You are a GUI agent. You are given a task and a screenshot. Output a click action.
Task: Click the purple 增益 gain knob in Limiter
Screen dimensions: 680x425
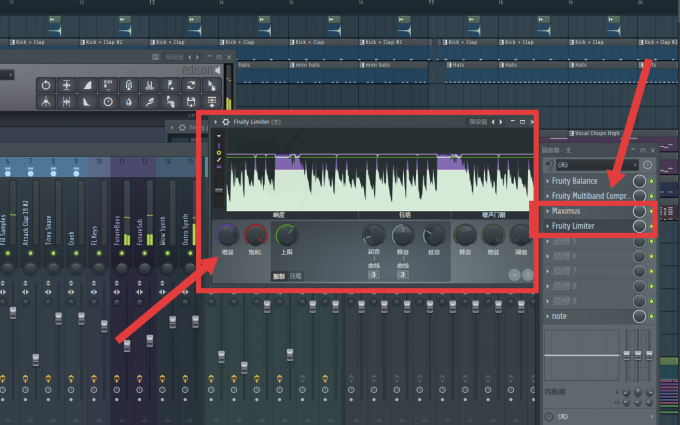pos(227,235)
